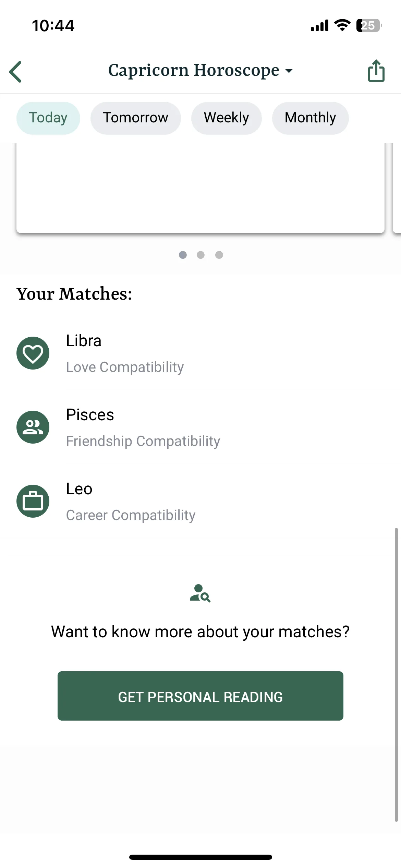Tap the briefcase Career Compatibility icon
This screenshot has height=868, width=401.
tap(33, 501)
